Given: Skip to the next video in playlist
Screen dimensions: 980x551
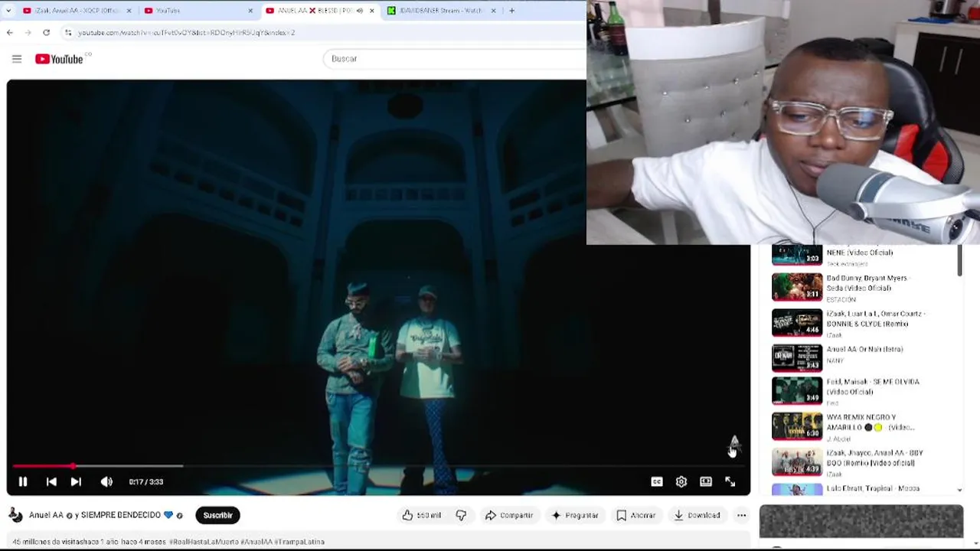Looking at the screenshot, I should [76, 481].
